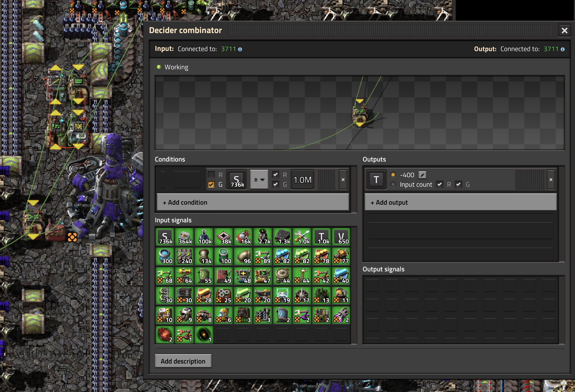Select the green inserter signal showing 68
Screen dimensions: 575x392
click(165, 276)
